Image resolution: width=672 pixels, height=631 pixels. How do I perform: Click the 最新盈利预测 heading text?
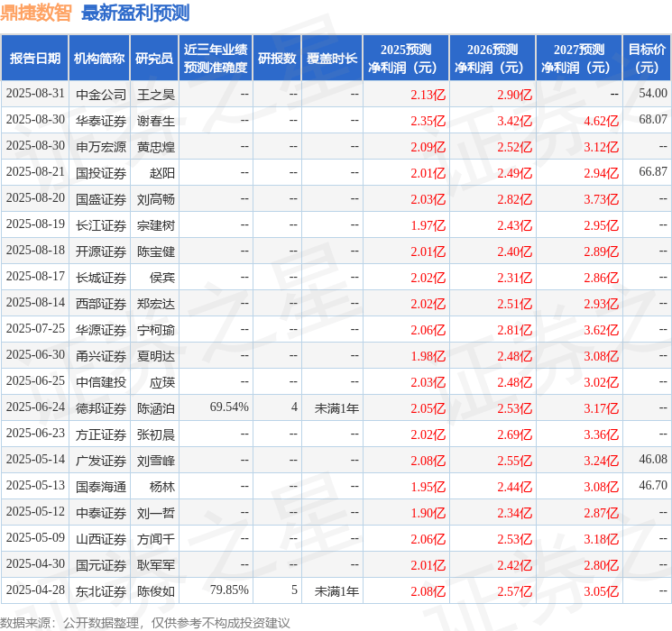tap(135, 13)
